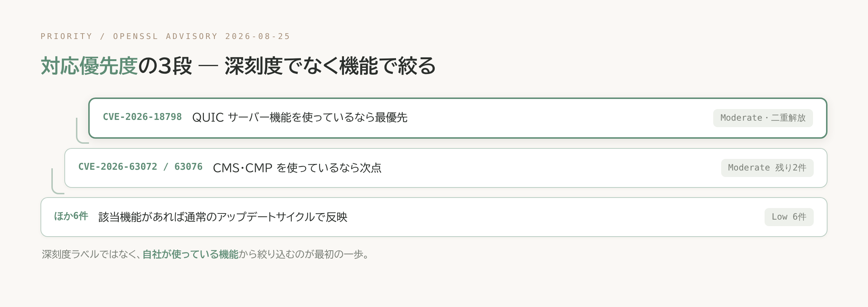
Task: Click the Moderate 残り2件 badge
Action: [767, 168]
